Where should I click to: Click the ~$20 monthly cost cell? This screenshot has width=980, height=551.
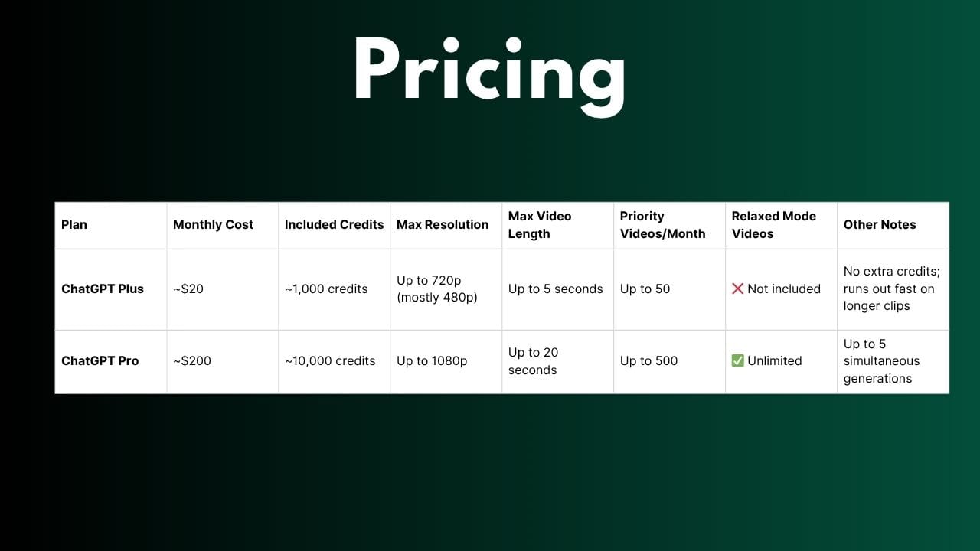(x=188, y=289)
